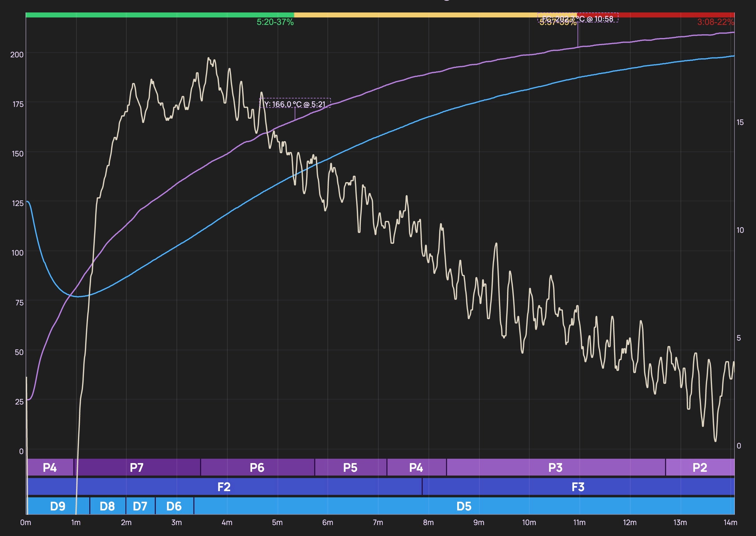Click the '125' temperature axis label
Image resolution: width=756 pixels, height=536 pixels.
18,203
